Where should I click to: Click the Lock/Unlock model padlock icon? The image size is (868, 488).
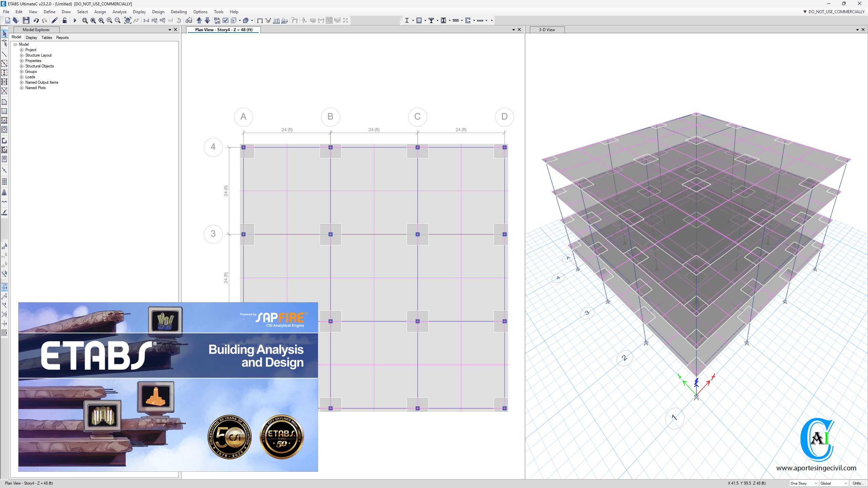(64, 20)
